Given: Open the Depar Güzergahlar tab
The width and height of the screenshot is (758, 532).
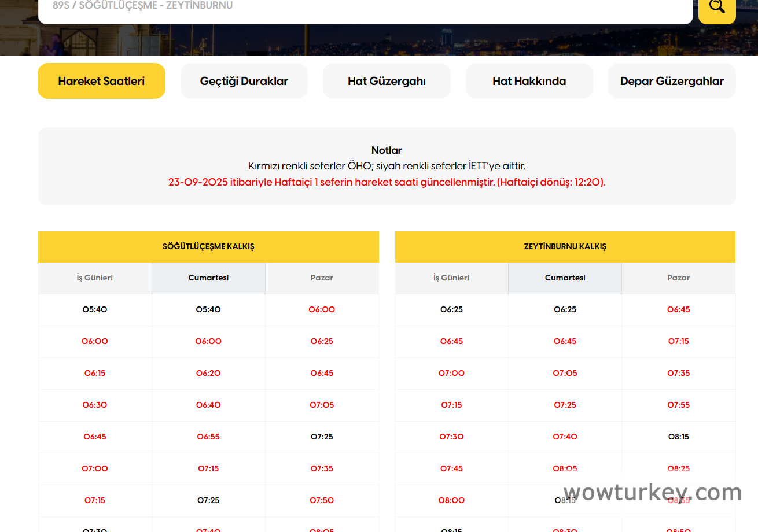Looking at the screenshot, I should click(x=672, y=81).
